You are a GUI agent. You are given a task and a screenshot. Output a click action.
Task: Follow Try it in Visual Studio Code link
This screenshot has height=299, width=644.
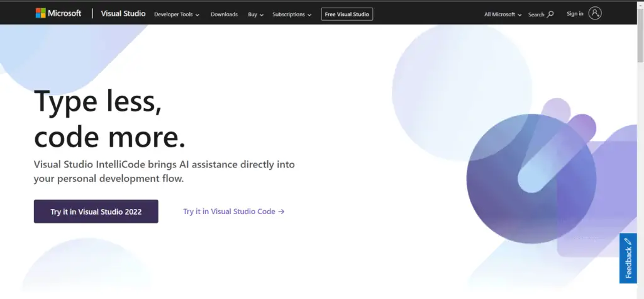[x=233, y=212]
